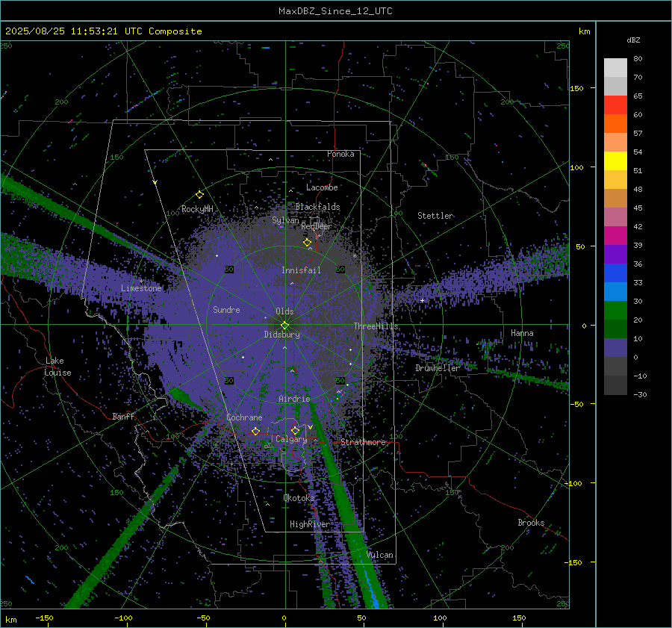The image size is (672, 628).
Task: Click the Airdrie label
Action: (294, 399)
